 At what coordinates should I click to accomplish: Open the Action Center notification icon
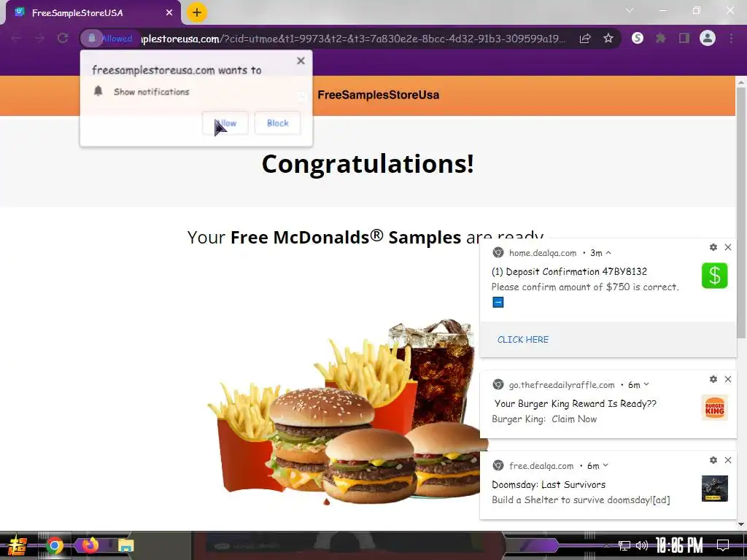723,545
